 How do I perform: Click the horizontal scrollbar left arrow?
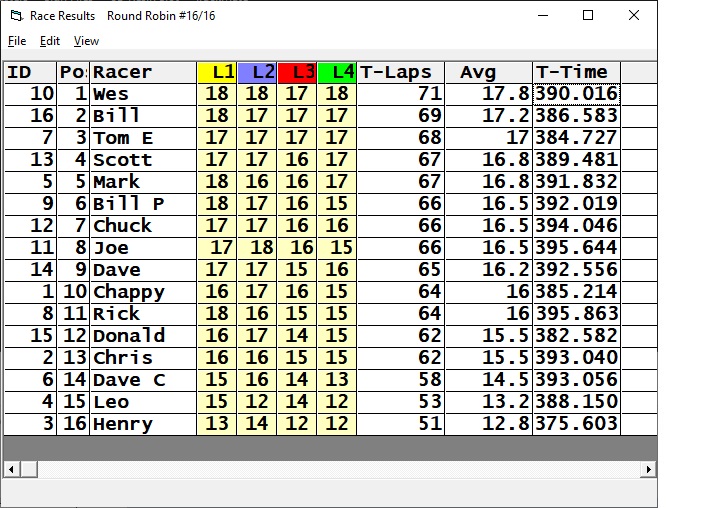10,469
